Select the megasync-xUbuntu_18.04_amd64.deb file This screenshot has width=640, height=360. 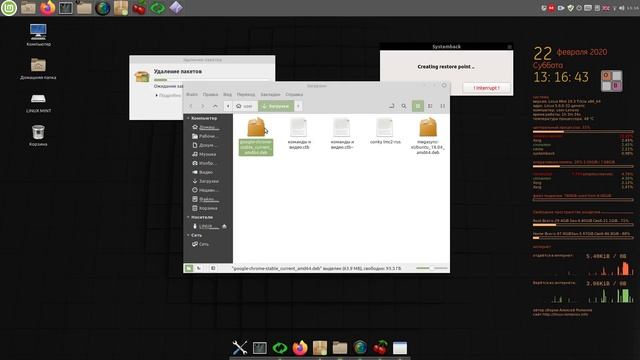[x=428, y=136]
